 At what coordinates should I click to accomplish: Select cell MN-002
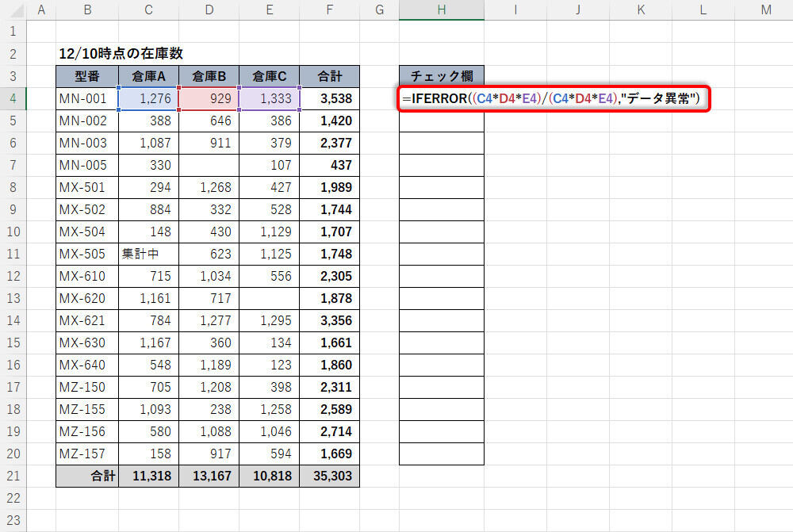(87, 121)
